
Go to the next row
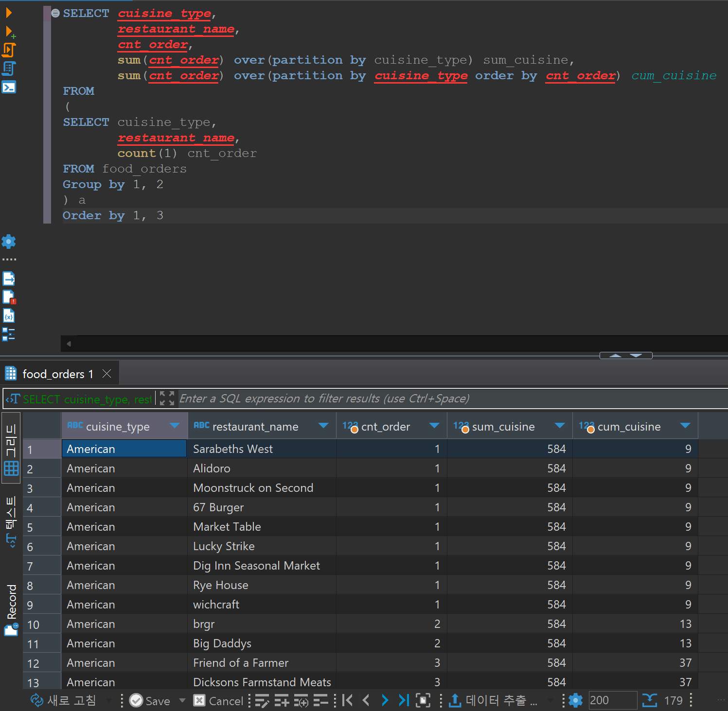(x=385, y=700)
